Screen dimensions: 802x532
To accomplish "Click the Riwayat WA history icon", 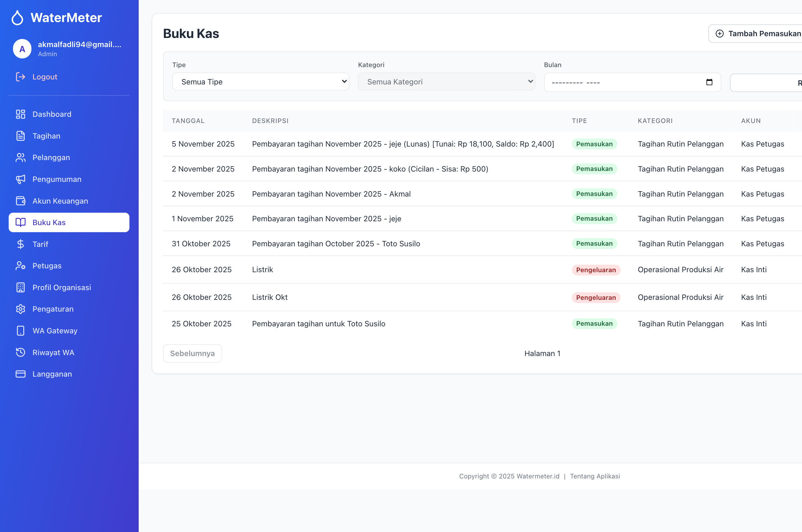I will click(20, 352).
